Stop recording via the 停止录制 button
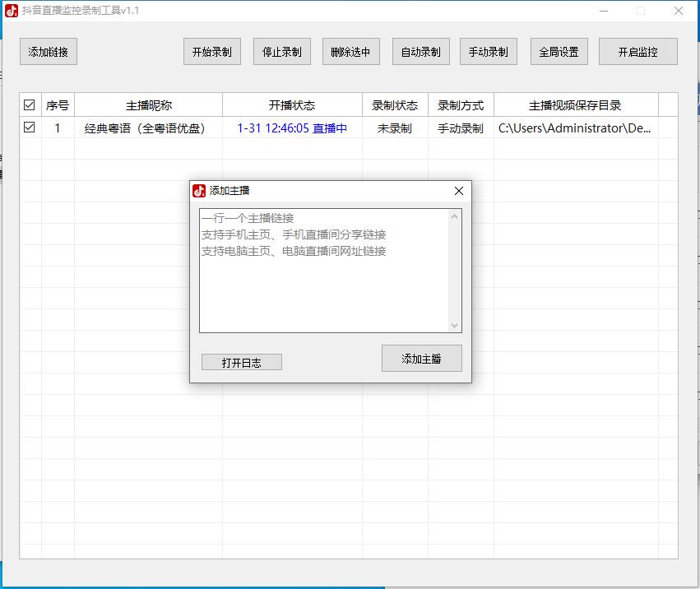The image size is (700, 589). pyautogui.click(x=281, y=50)
